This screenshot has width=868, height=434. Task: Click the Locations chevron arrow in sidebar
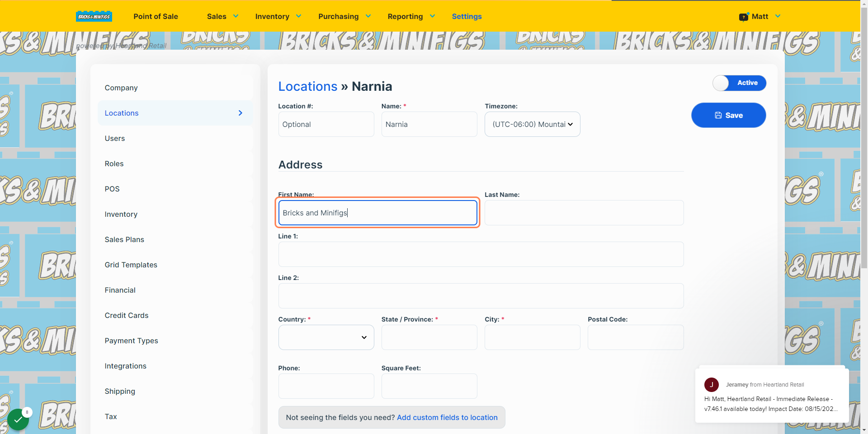(x=241, y=113)
